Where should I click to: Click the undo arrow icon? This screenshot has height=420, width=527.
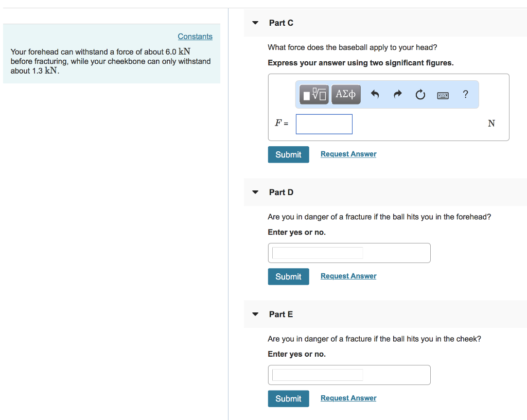click(x=375, y=94)
